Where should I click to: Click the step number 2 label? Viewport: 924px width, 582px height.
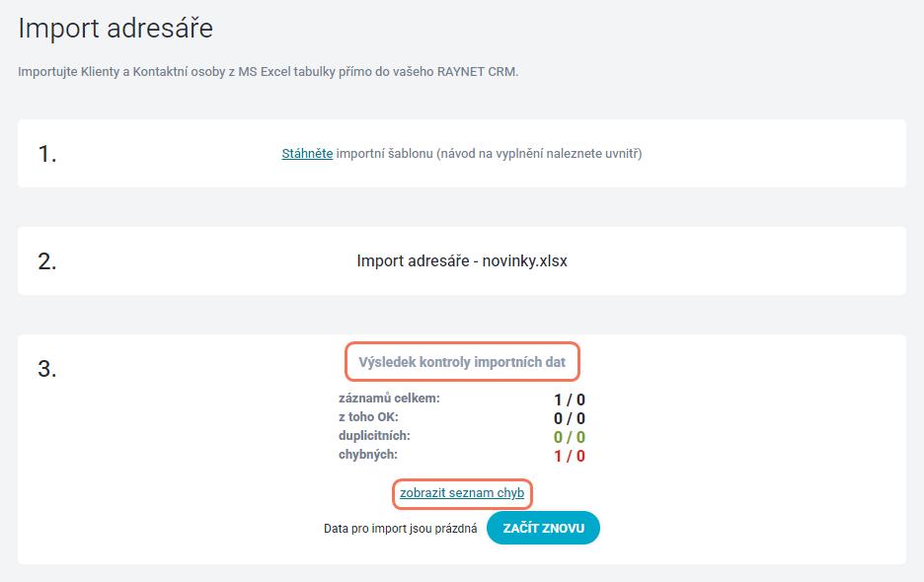(x=47, y=261)
